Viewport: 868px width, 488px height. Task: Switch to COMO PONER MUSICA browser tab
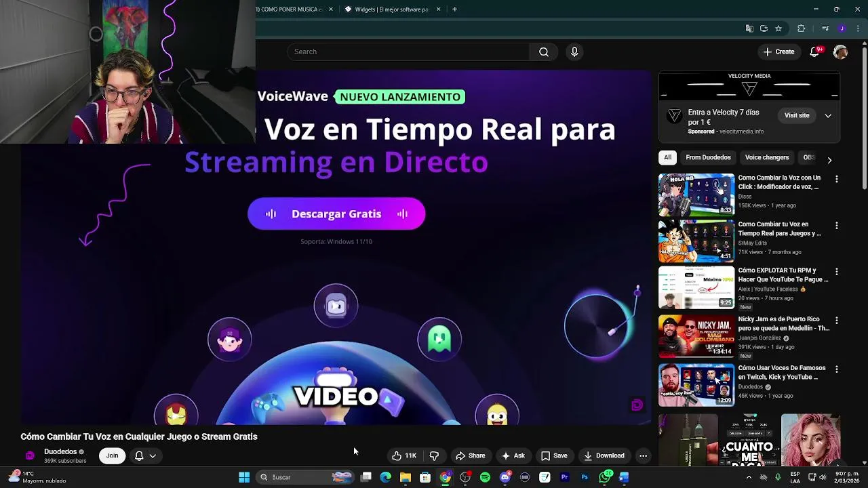pos(289,9)
